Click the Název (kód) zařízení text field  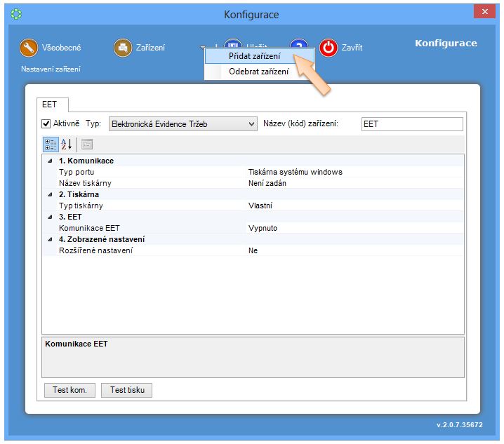[x=412, y=124]
